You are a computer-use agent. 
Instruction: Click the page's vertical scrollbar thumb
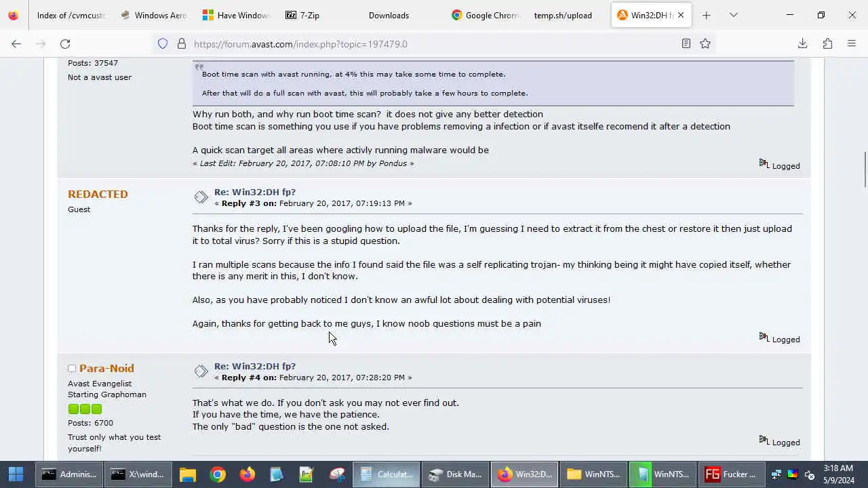864,169
